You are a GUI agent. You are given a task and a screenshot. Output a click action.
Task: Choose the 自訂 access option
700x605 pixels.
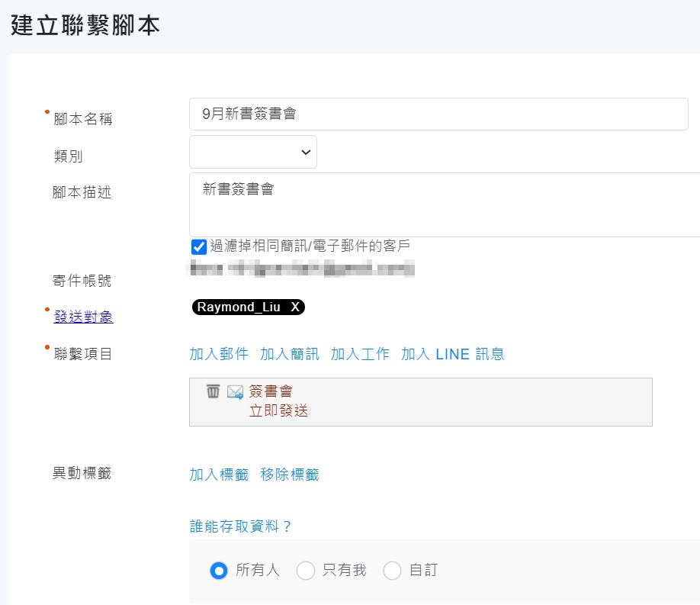[393, 570]
